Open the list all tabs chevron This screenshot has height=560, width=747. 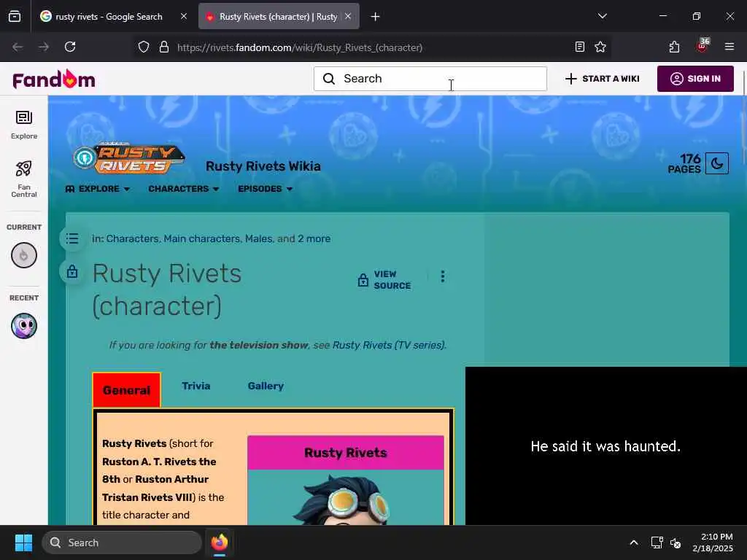click(602, 16)
